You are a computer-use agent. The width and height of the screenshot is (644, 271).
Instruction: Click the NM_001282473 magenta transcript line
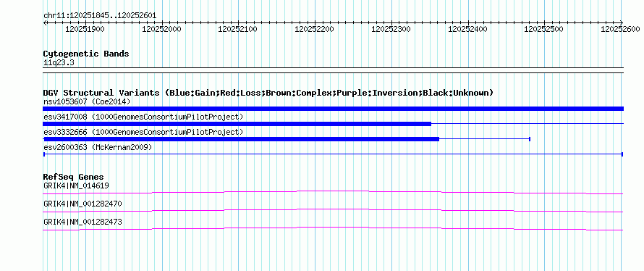(333, 229)
